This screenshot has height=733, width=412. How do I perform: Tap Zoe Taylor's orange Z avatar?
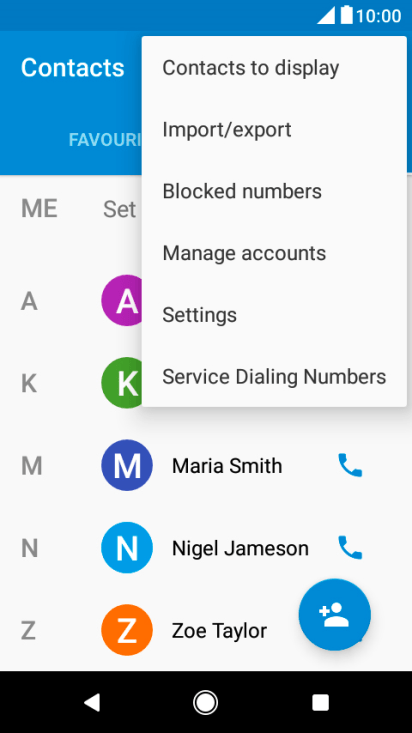(x=127, y=630)
